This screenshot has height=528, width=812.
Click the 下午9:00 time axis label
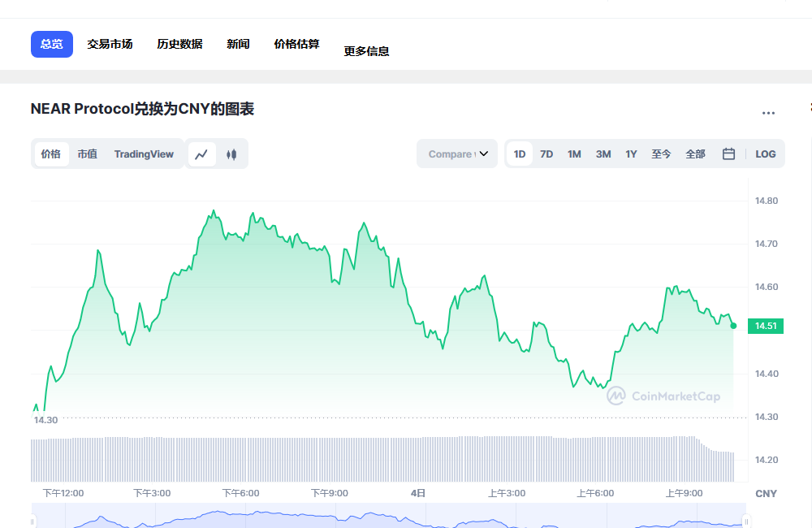click(330, 493)
